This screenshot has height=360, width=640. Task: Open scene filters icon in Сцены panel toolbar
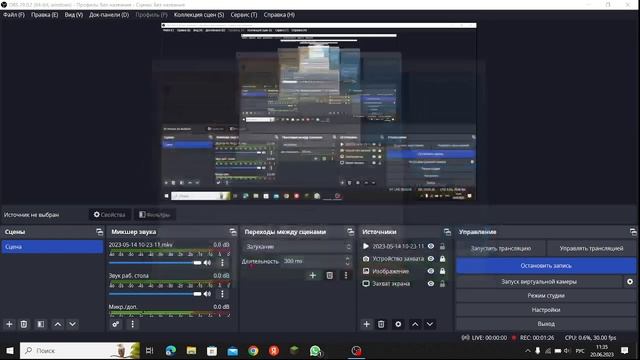pos(40,324)
